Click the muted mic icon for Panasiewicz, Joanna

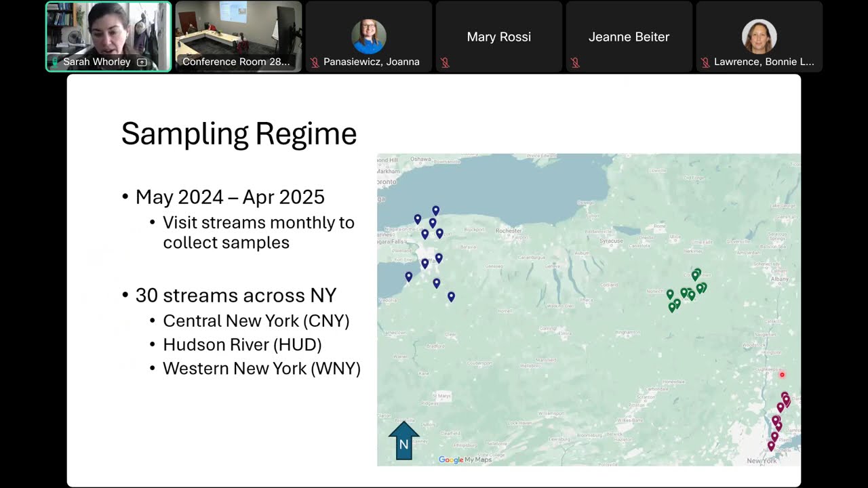pos(315,62)
